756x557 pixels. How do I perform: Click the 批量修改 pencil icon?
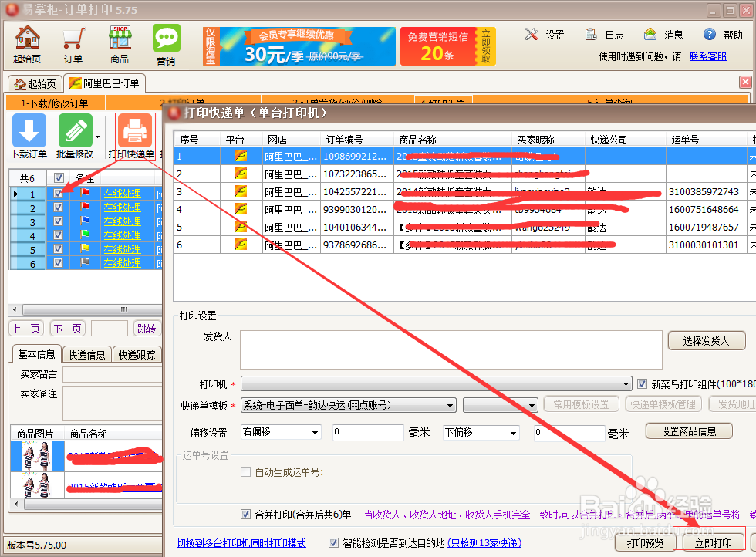tap(76, 130)
